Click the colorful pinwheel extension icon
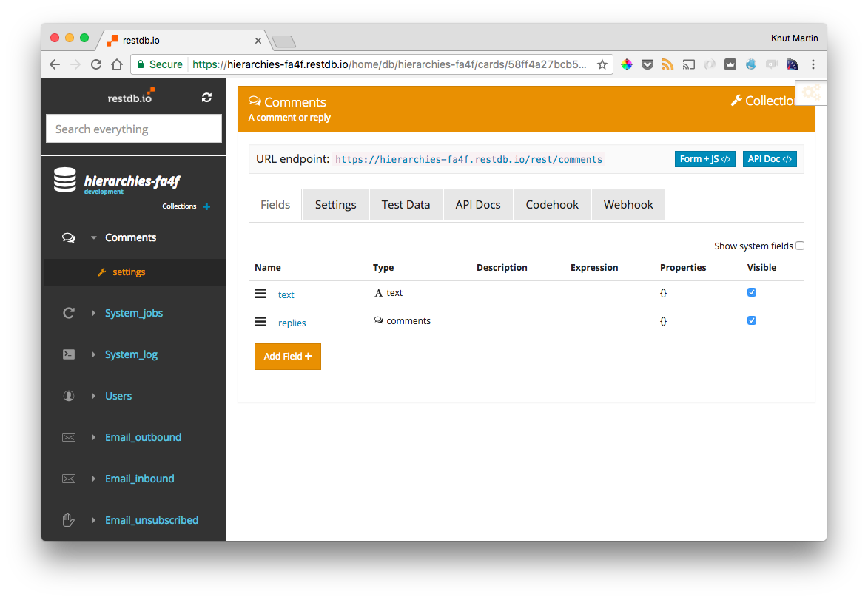Screen dimensions: 868x600 (627, 65)
